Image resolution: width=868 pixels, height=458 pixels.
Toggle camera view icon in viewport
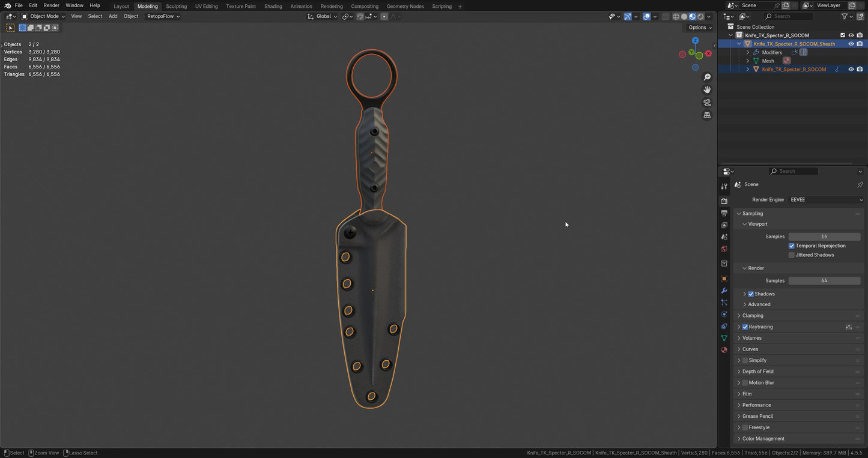click(x=707, y=103)
